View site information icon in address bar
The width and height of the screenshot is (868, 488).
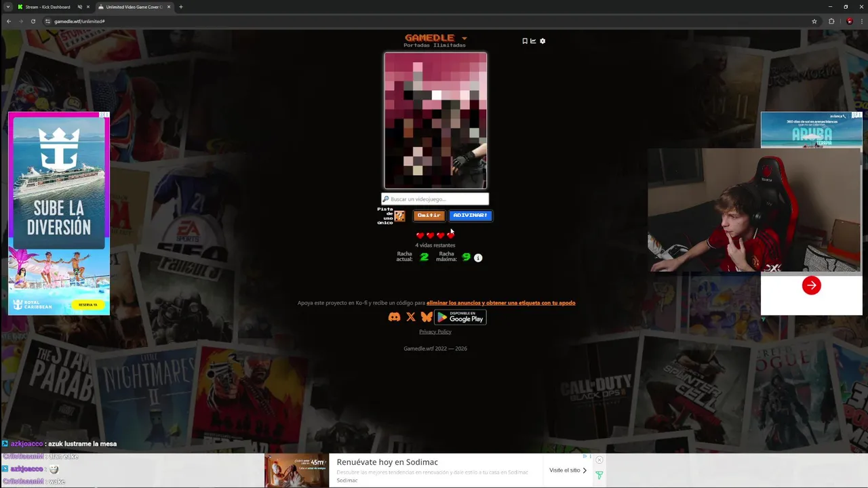(47, 21)
